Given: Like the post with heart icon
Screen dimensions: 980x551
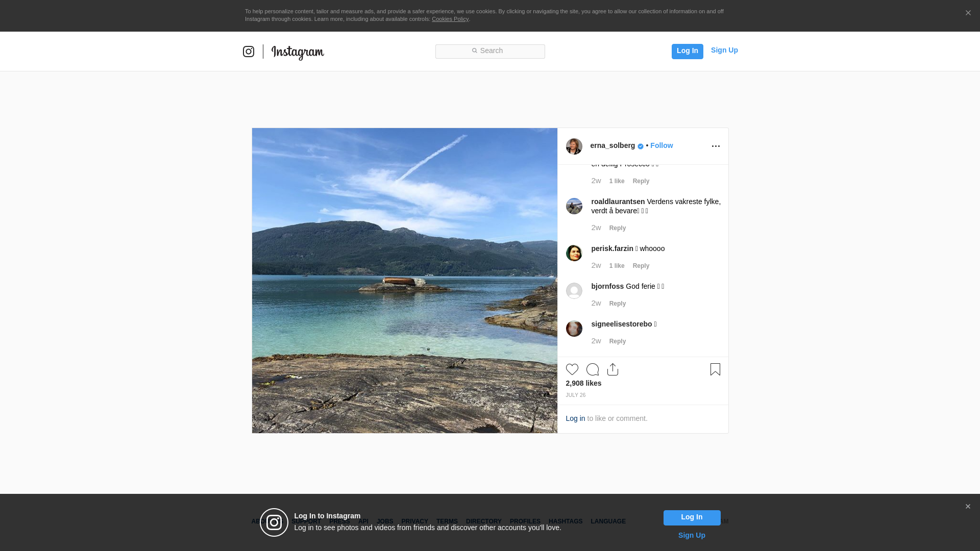Looking at the screenshot, I should (572, 369).
